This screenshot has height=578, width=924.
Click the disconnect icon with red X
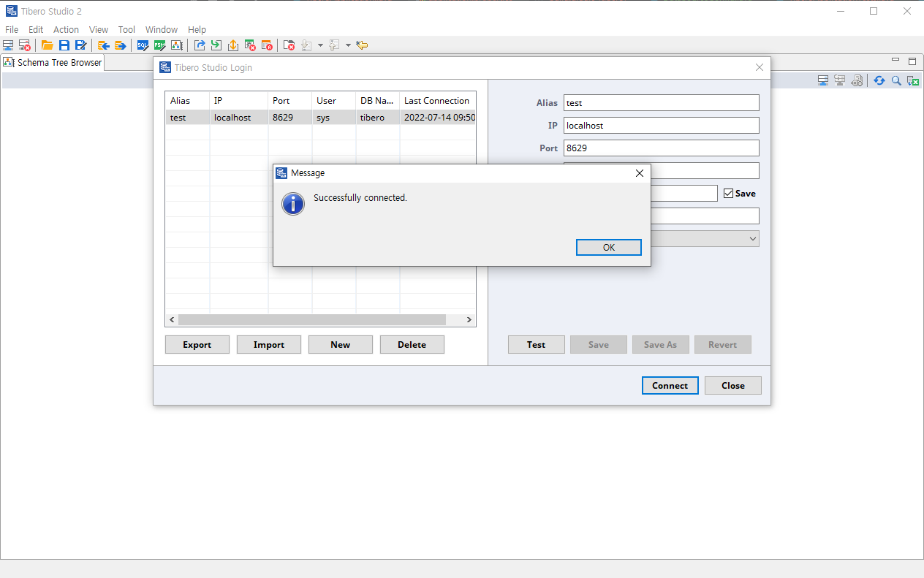pos(25,45)
